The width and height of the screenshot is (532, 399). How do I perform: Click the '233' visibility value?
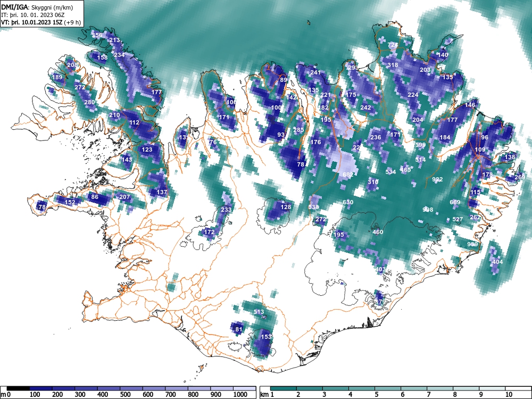tap(226, 210)
